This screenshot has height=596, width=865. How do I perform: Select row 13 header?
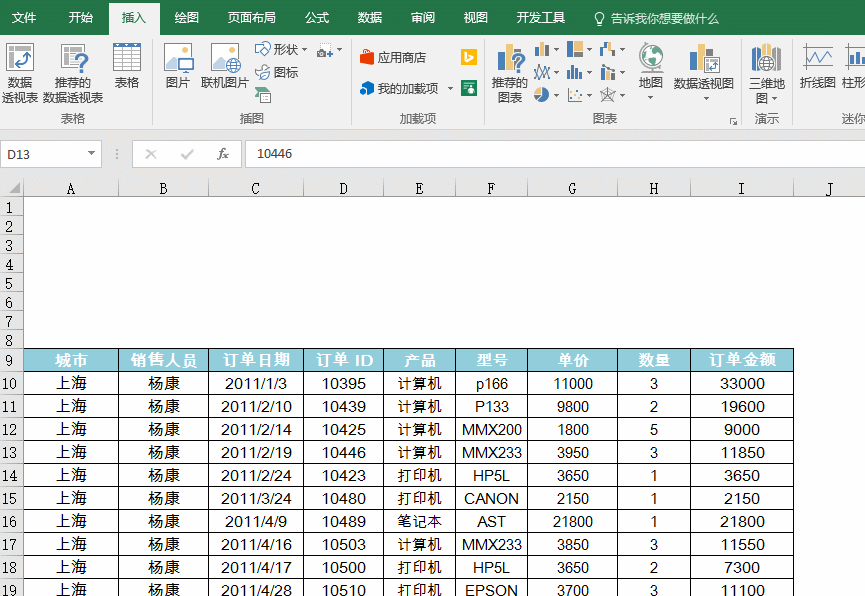pyautogui.click(x=11, y=453)
